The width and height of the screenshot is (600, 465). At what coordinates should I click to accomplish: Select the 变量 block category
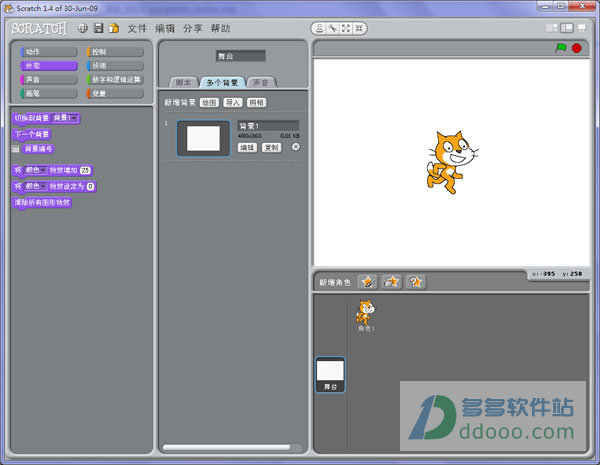coord(115,93)
